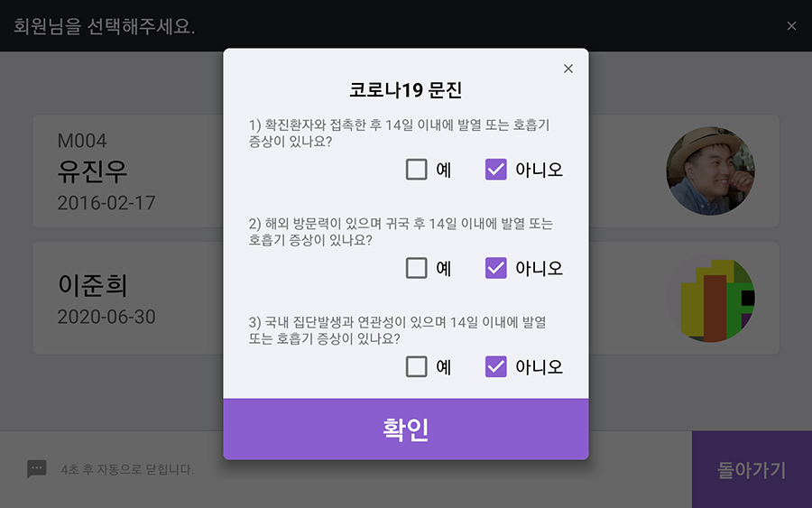Click the 돌아가기 button

752,470
